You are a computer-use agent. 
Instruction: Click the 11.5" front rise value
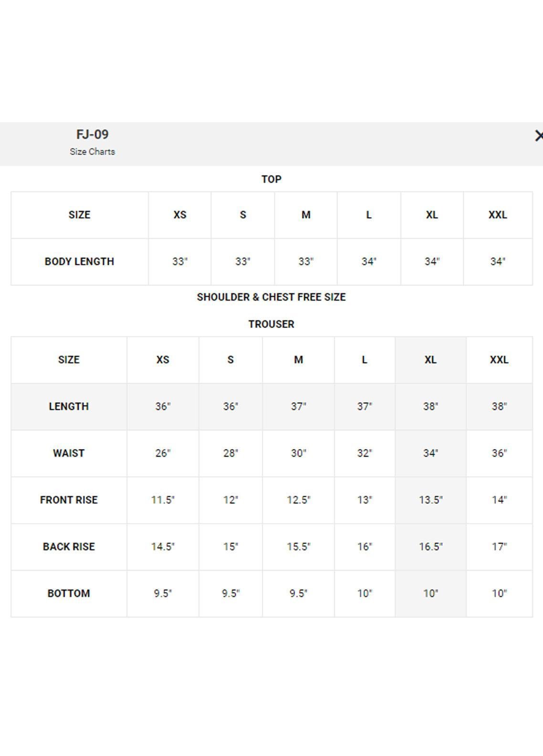(163, 500)
